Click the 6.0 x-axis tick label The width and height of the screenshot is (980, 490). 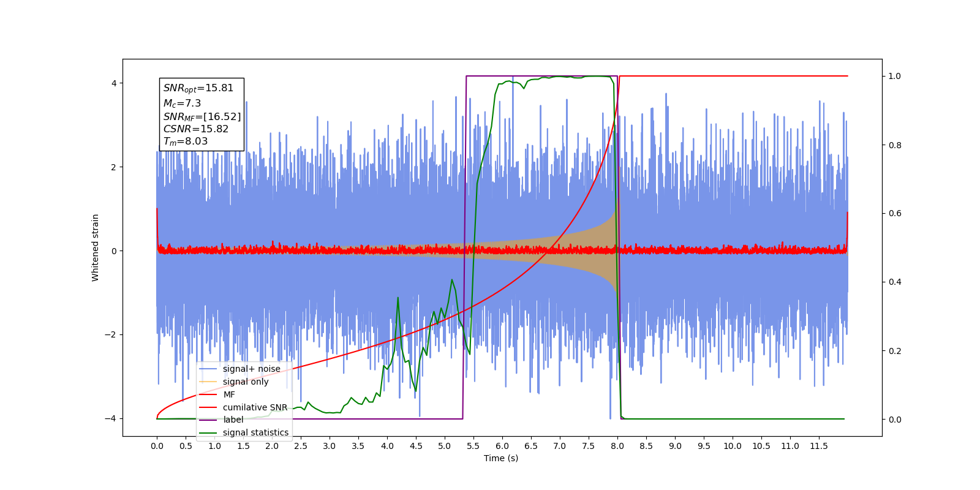click(x=502, y=446)
